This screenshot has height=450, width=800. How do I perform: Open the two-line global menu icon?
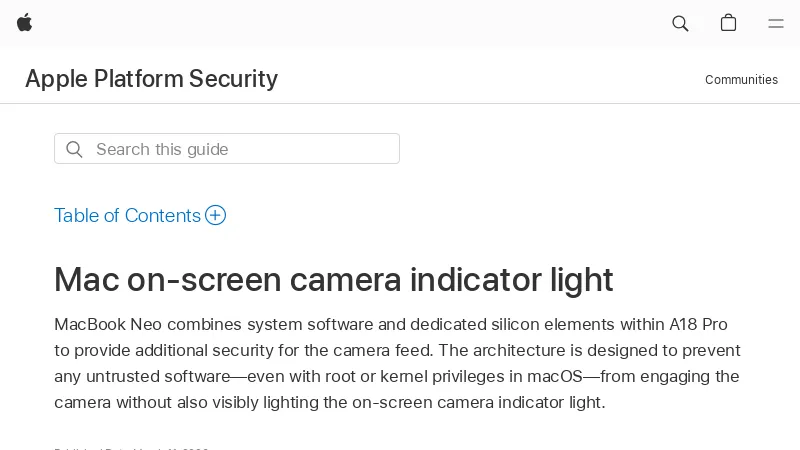click(776, 23)
